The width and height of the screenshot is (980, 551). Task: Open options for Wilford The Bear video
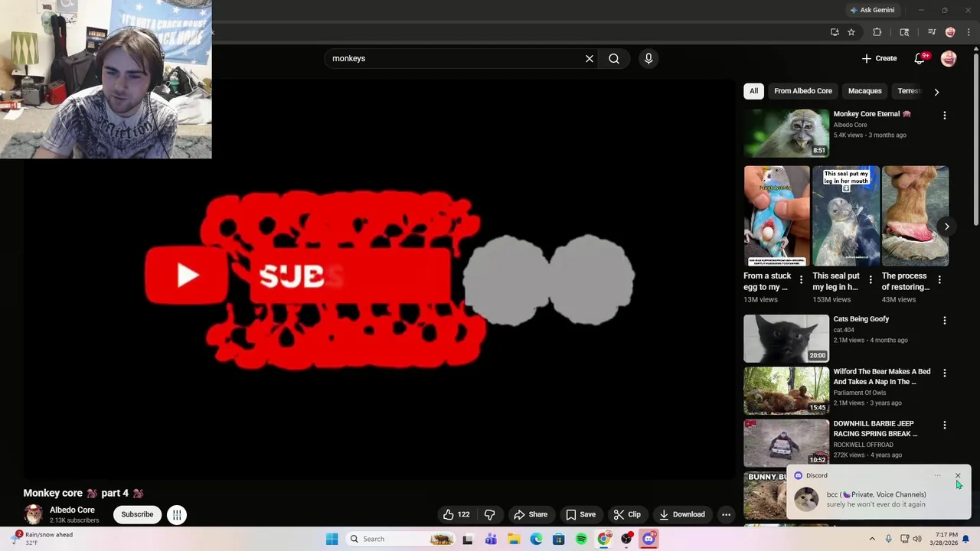(944, 373)
